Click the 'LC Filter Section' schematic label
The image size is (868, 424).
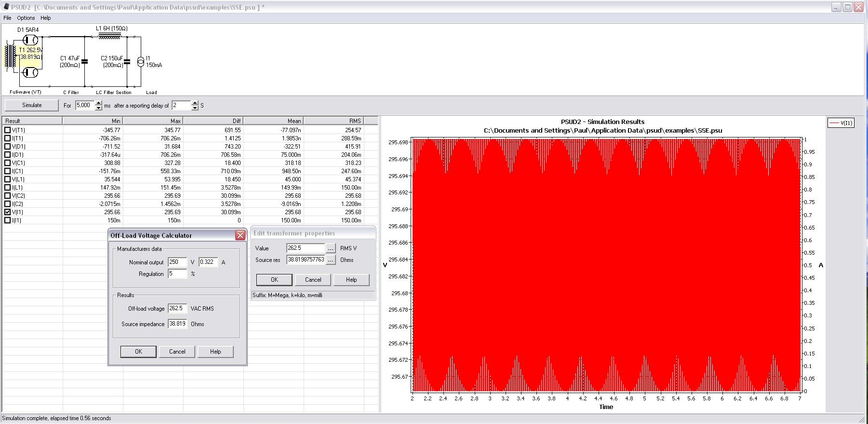[113, 93]
